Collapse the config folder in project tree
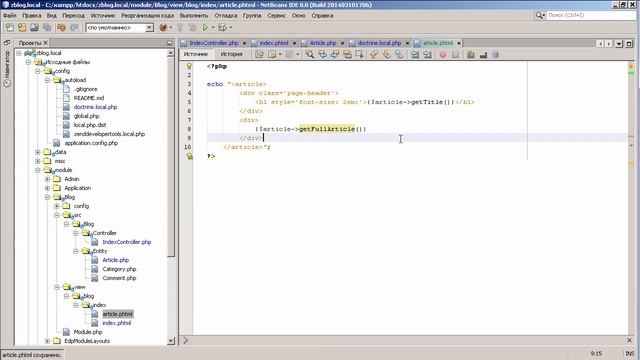640x360 pixels. coord(38,71)
